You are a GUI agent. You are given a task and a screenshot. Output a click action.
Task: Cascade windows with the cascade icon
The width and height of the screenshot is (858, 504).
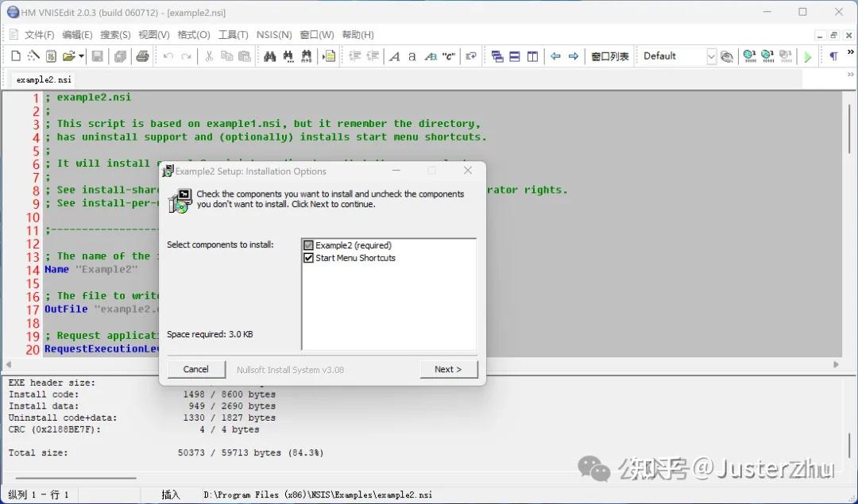pyautogui.click(x=497, y=56)
